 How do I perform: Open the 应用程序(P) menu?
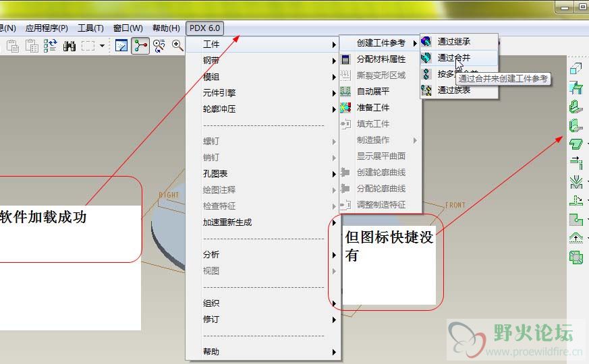(x=47, y=28)
